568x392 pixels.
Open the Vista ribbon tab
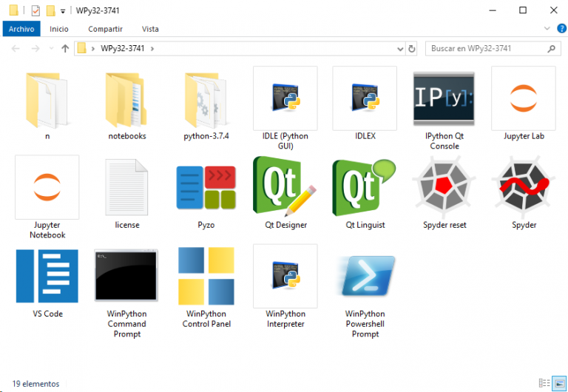tap(150, 29)
